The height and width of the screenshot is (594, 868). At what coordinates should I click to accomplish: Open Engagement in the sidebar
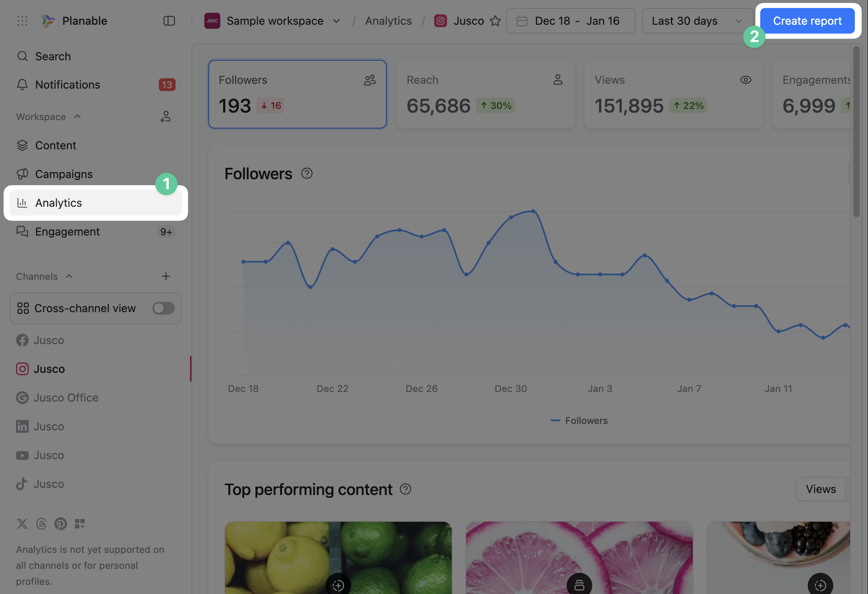point(67,232)
